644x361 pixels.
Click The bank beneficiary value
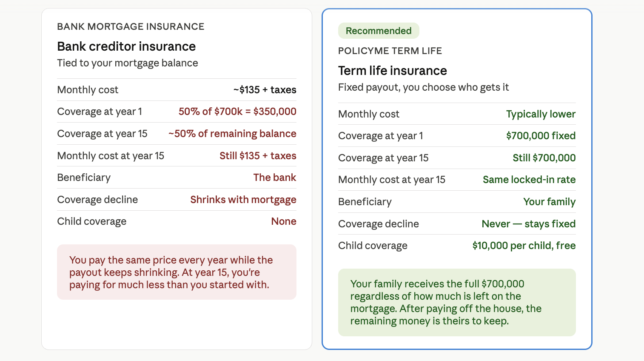tap(275, 178)
